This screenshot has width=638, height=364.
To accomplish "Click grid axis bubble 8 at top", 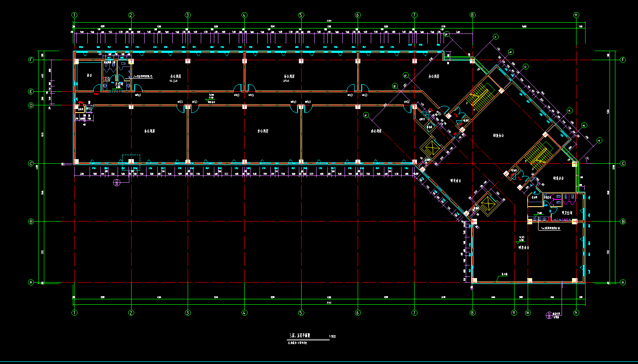I will (x=473, y=15).
